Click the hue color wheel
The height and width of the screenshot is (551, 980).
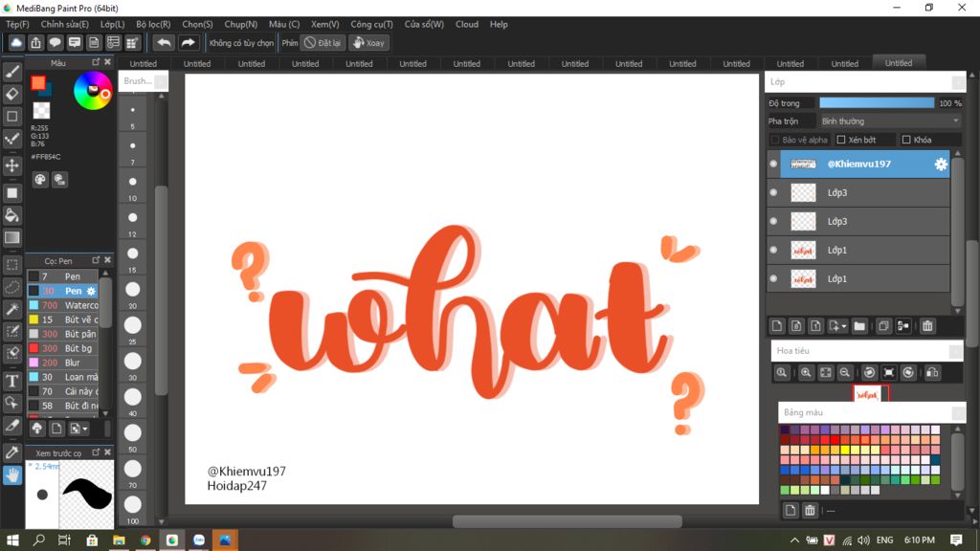pos(93,91)
